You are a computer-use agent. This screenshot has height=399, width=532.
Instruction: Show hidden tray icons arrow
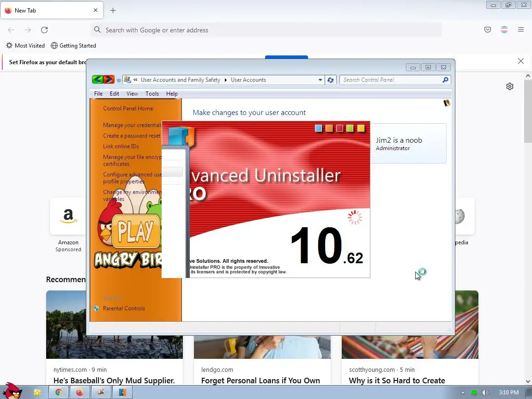coord(463,393)
